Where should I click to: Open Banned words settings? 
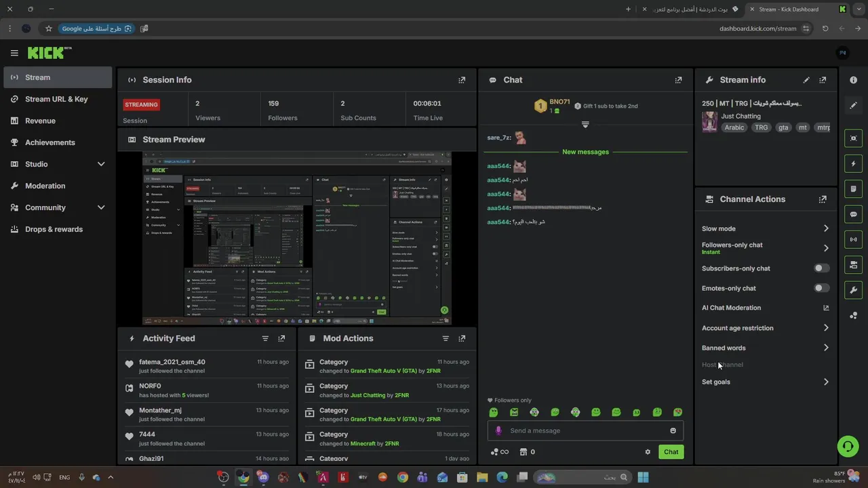pyautogui.click(x=766, y=348)
